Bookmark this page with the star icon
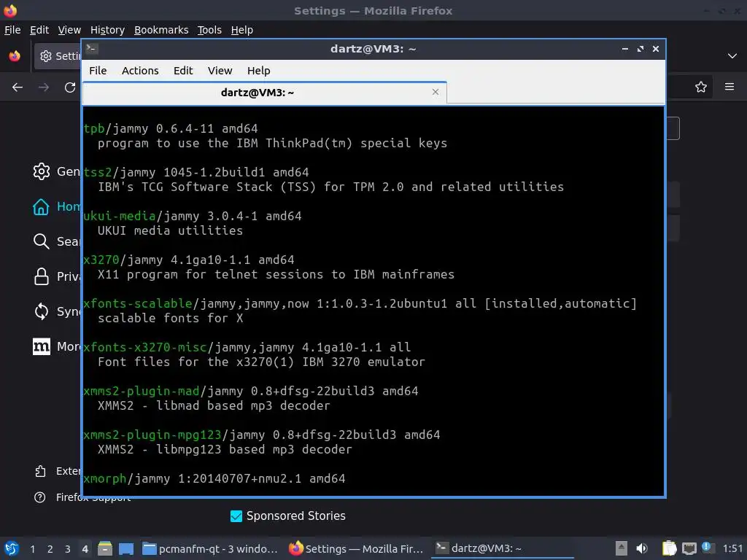Viewport: 747px width, 560px height. tap(701, 87)
